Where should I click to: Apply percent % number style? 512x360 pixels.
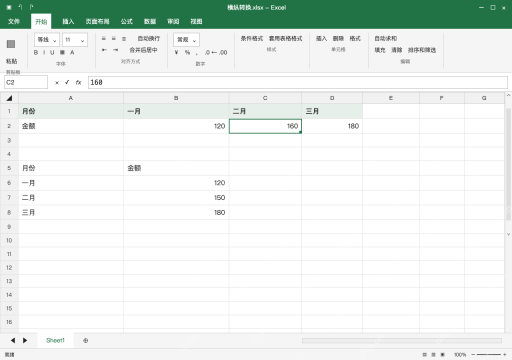tap(187, 52)
